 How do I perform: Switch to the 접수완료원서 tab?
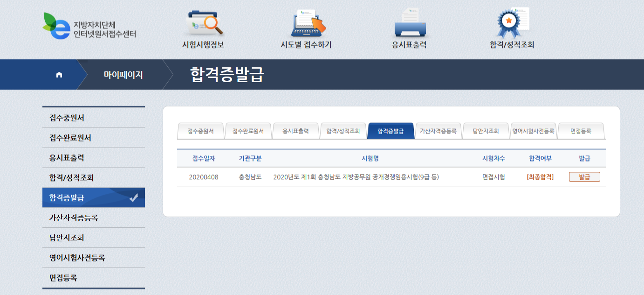coord(248,131)
